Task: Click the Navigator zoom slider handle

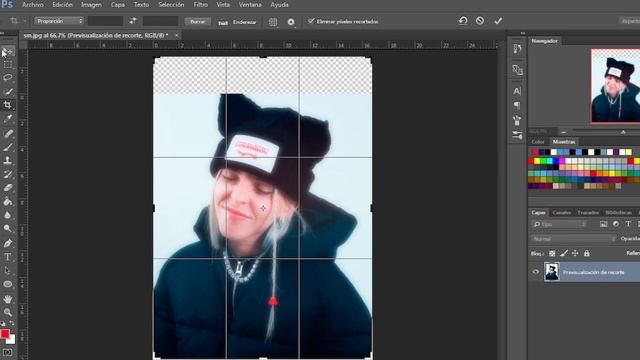Action: (623, 132)
